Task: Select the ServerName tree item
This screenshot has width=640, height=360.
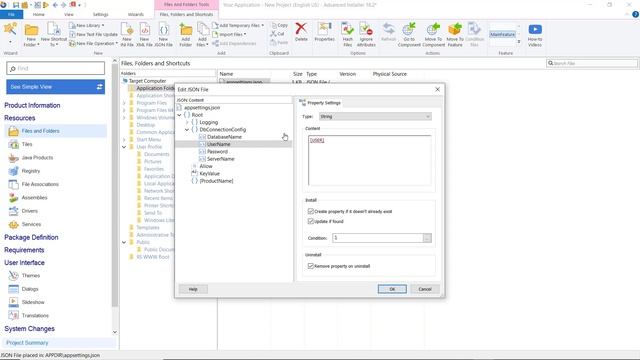Action: 220,159
